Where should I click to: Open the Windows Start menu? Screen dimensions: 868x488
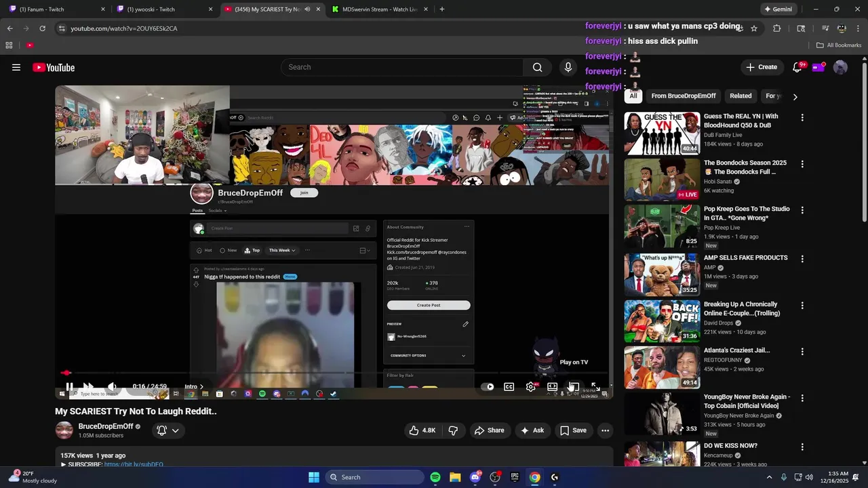(314, 477)
